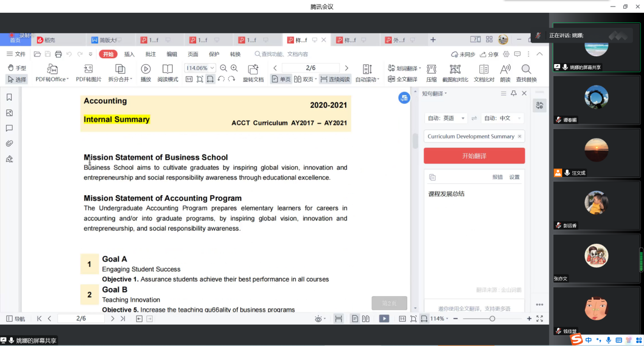Adjust the zoom slider in status bar
The image size is (644, 346).
[x=492, y=319]
